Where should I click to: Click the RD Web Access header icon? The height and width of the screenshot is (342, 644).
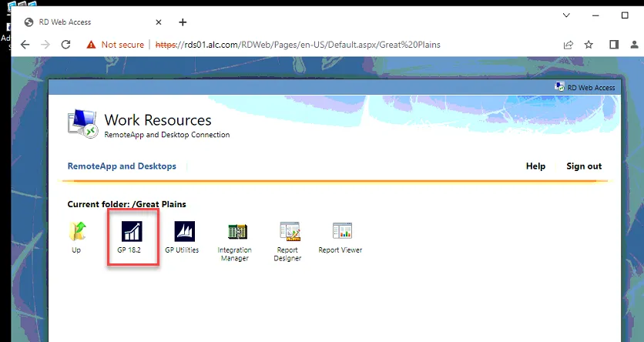[x=559, y=86]
